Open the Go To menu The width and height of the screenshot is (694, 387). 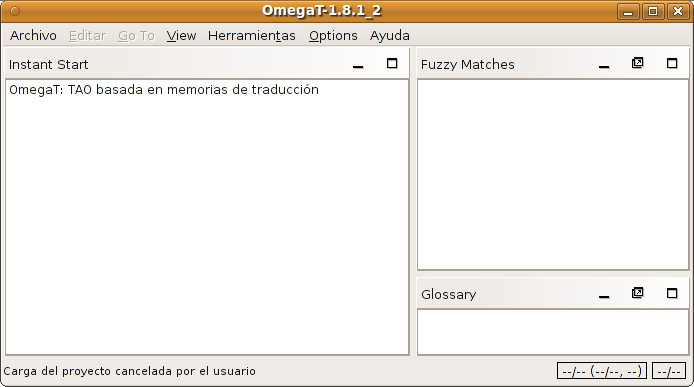pos(136,35)
